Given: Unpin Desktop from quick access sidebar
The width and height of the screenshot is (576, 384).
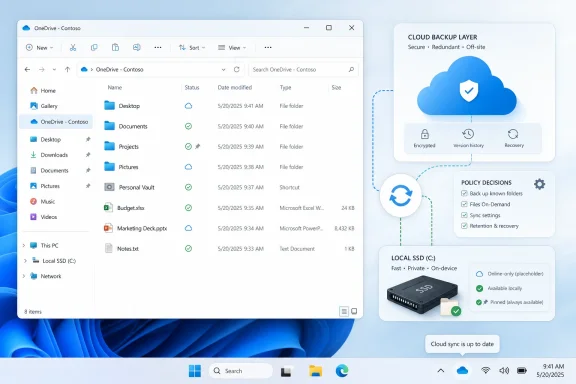Looking at the screenshot, I should click(88, 139).
